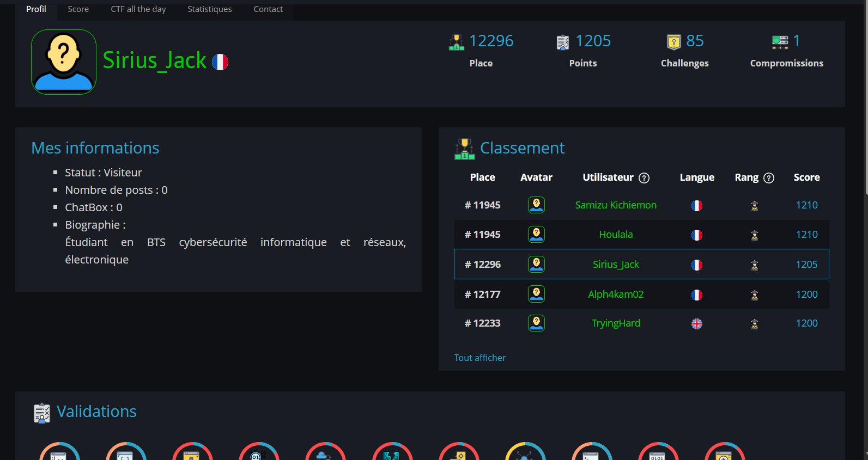Click the French flag in Samizu Kichiemon's row
Viewport: 868px width, 460px height.
(697, 206)
